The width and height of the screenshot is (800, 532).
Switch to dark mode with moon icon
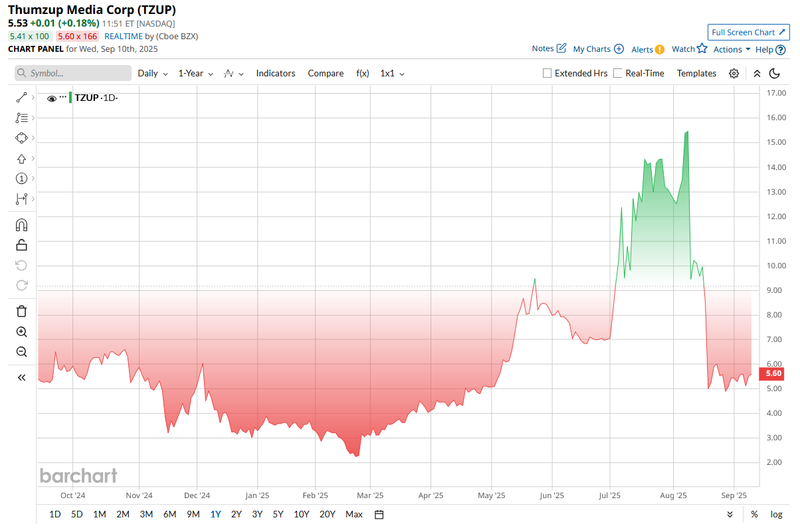pyautogui.click(x=775, y=74)
